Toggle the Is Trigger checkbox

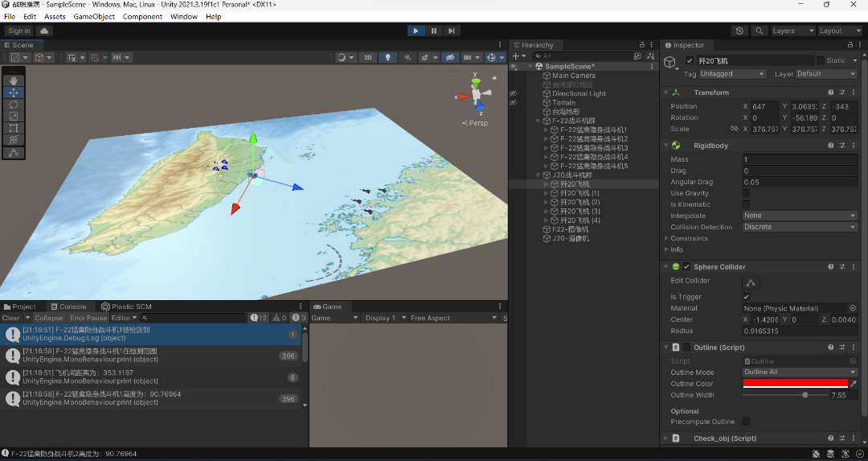[747, 297]
